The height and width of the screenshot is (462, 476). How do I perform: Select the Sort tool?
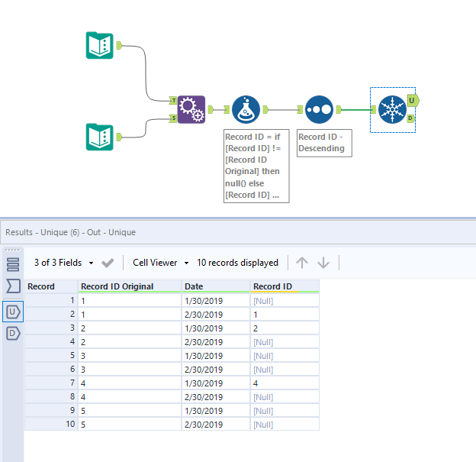[x=319, y=109]
